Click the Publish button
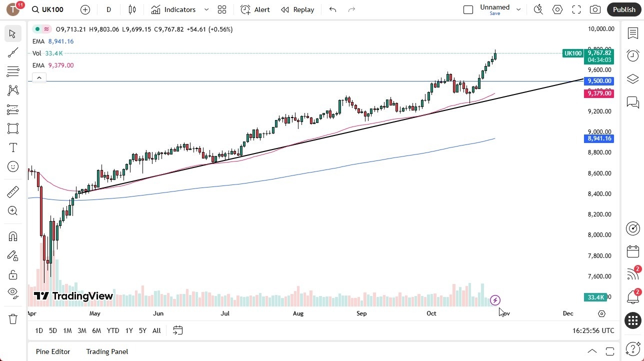644x361 pixels. (623, 9)
